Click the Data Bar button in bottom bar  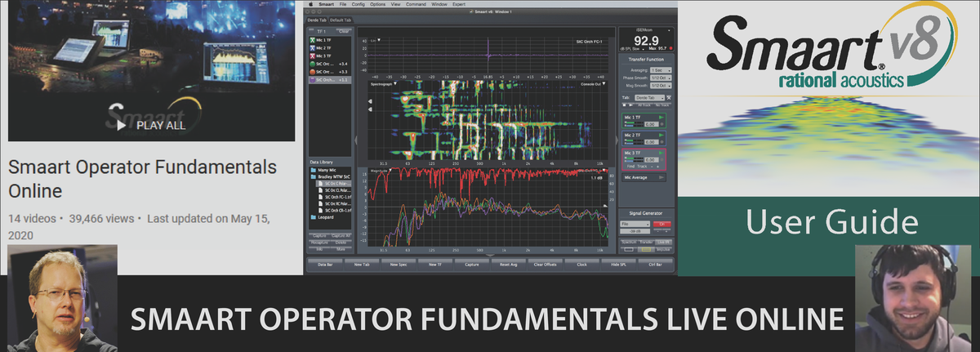[325, 265]
